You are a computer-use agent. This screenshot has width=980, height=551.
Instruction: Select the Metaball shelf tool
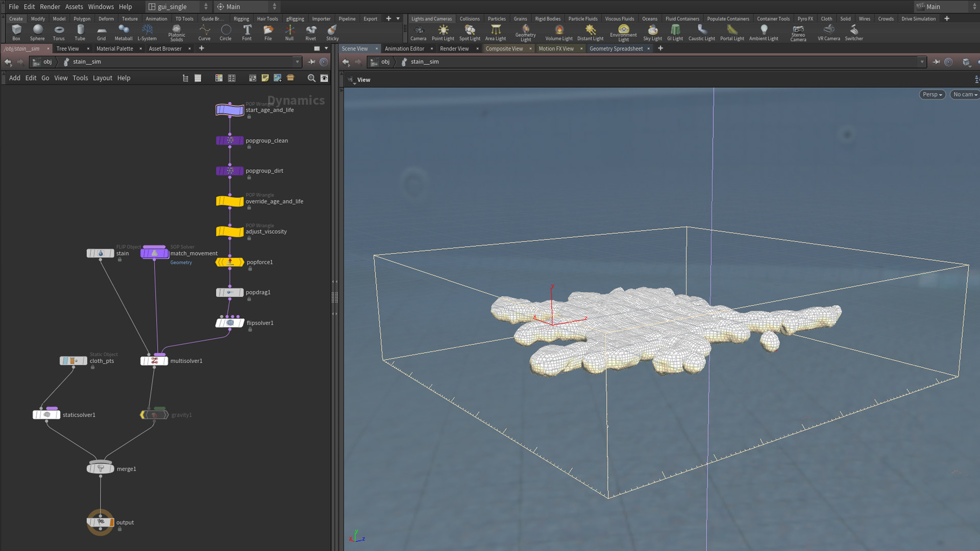[124, 33]
